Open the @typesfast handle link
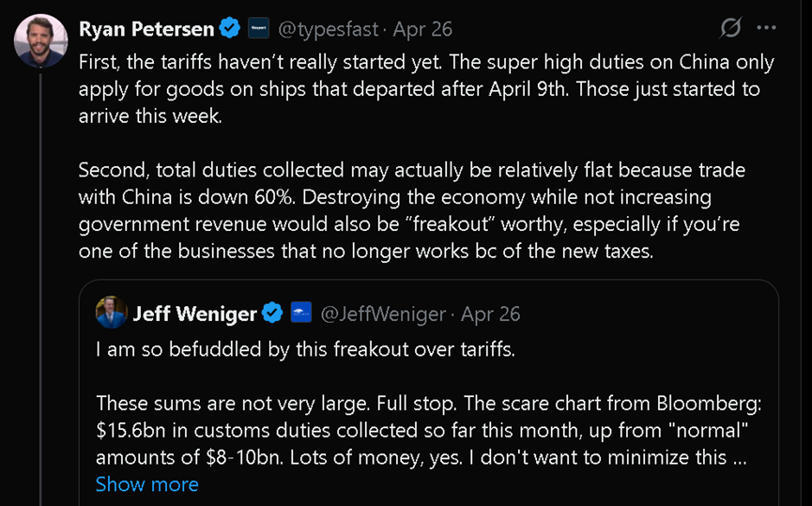The width and height of the screenshot is (812, 506). click(x=329, y=29)
